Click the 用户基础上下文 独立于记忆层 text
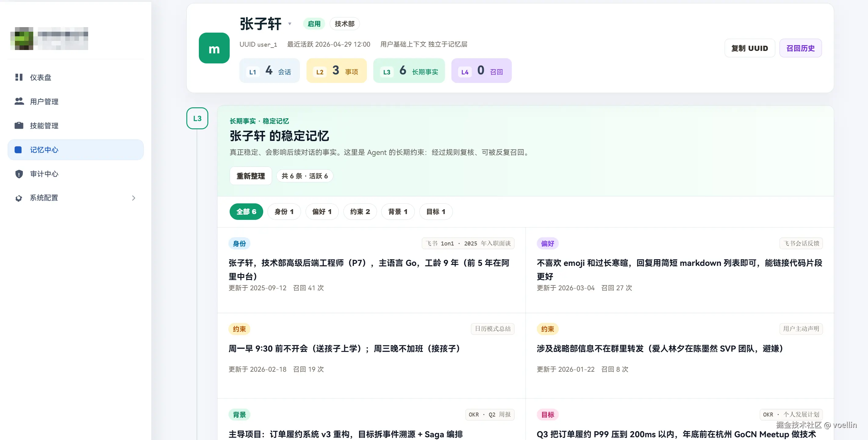The width and height of the screenshot is (868, 440). click(x=424, y=44)
